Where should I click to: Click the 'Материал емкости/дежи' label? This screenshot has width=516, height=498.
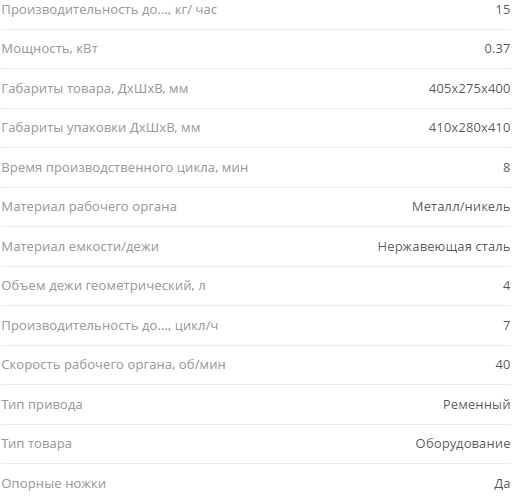pyautogui.click(x=80, y=247)
